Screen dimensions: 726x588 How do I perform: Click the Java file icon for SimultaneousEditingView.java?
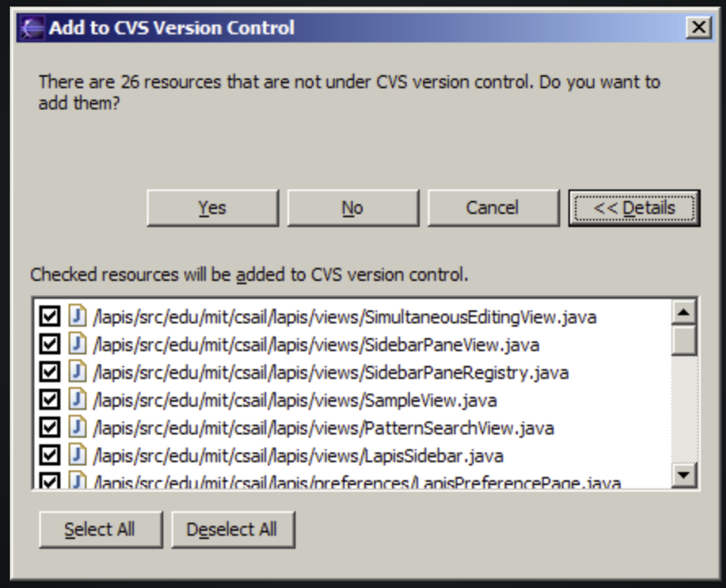tap(78, 316)
